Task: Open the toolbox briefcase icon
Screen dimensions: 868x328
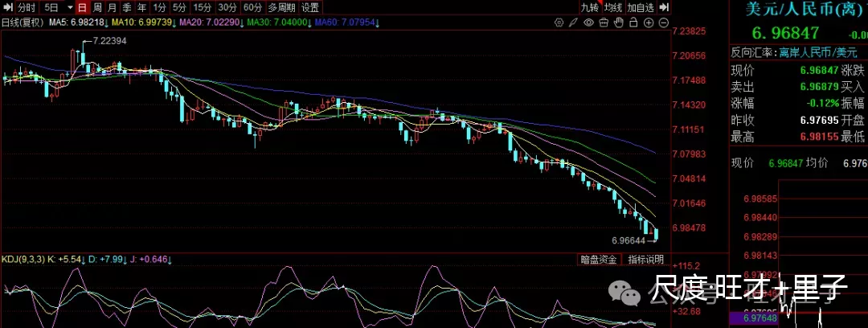Action: click(604, 23)
